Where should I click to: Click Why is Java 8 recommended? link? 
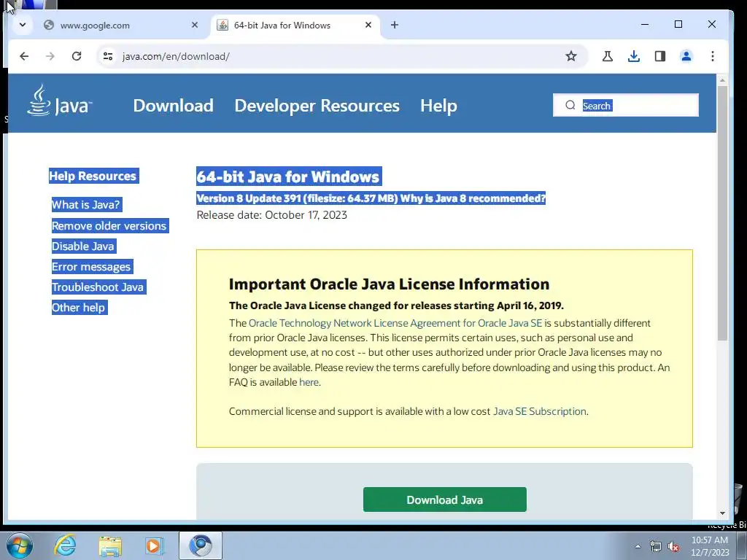click(473, 198)
